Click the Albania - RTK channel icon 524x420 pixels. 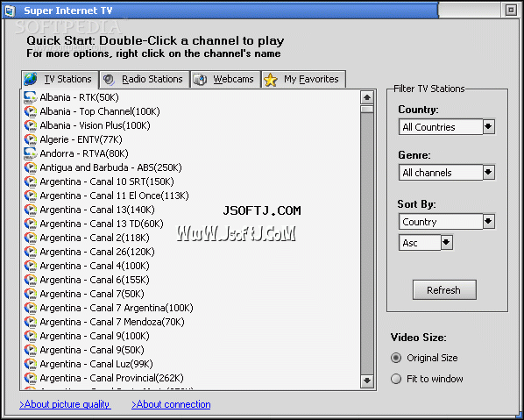click(31, 97)
